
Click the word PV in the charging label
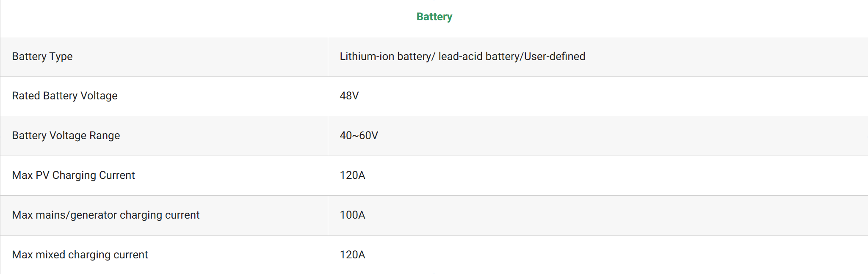[42, 175]
